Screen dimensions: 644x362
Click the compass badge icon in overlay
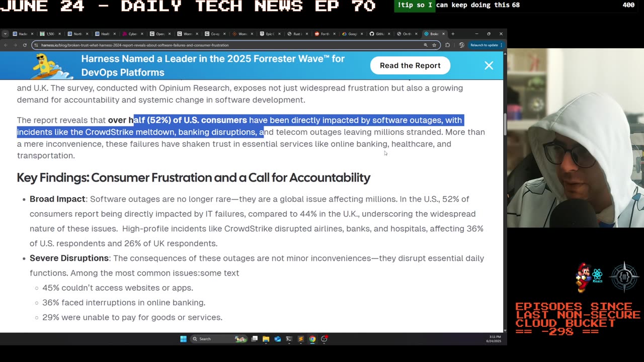[x=624, y=277]
